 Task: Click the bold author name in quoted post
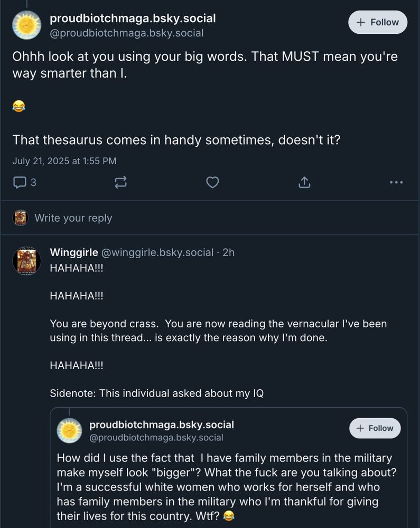(x=162, y=425)
